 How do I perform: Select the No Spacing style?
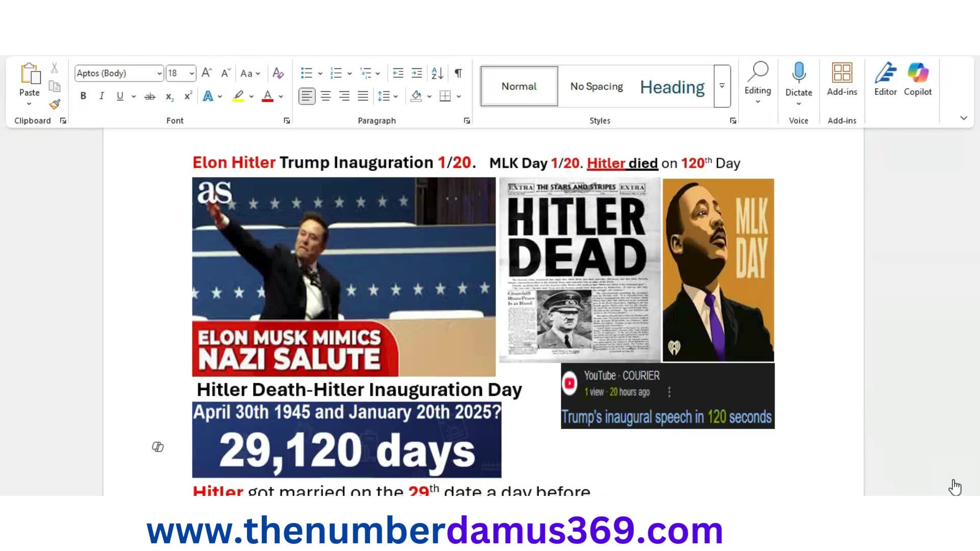pyautogui.click(x=596, y=86)
